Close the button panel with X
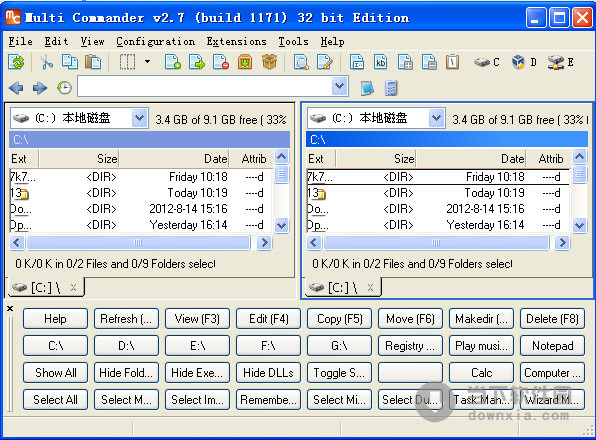The width and height of the screenshot is (596, 440). [10, 309]
